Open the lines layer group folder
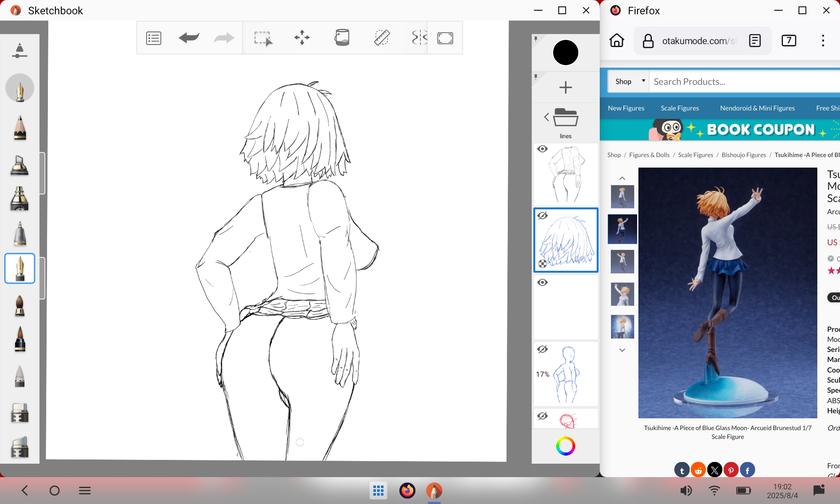The height and width of the screenshot is (504, 840). coord(566,118)
